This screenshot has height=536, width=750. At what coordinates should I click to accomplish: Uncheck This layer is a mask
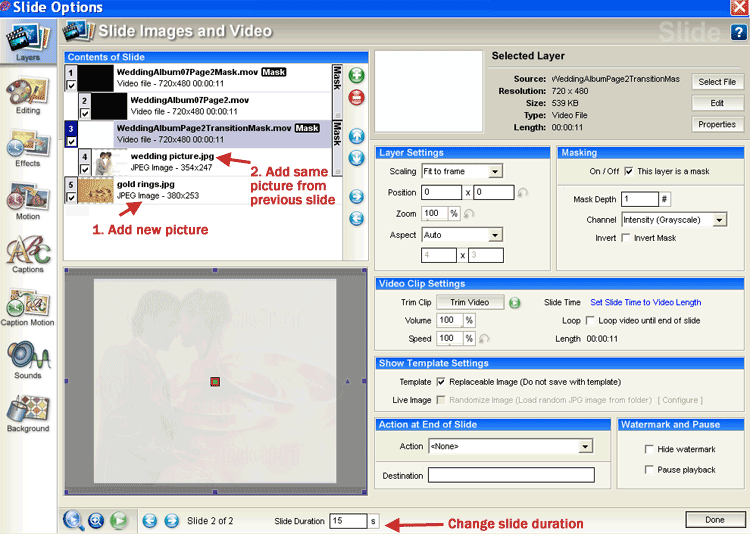click(629, 171)
